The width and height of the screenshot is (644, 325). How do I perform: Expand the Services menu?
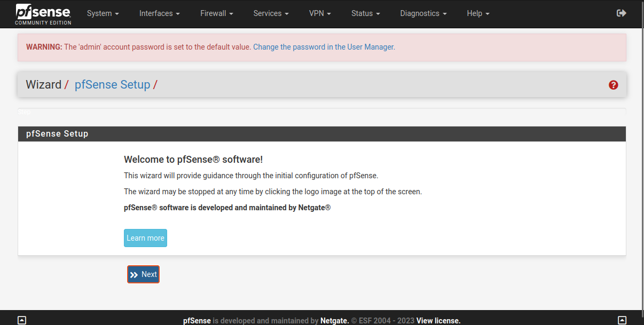(x=271, y=13)
